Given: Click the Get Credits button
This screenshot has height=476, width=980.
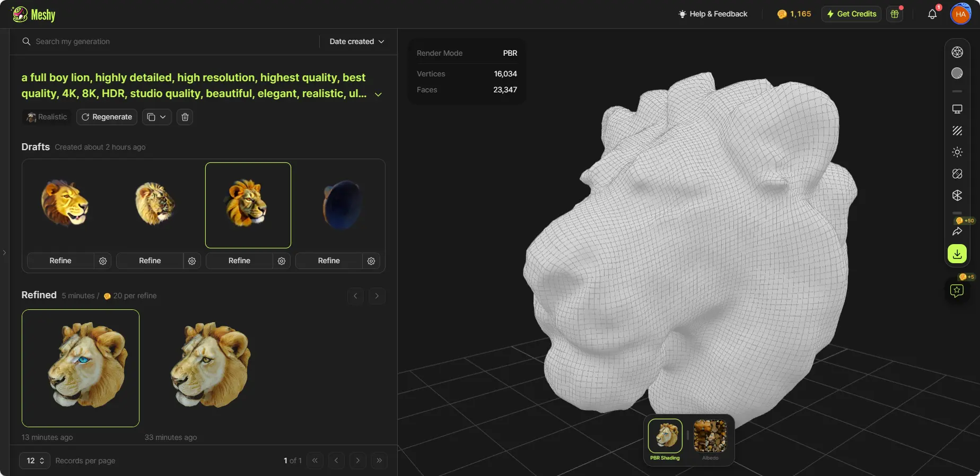Looking at the screenshot, I should pyautogui.click(x=851, y=14).
